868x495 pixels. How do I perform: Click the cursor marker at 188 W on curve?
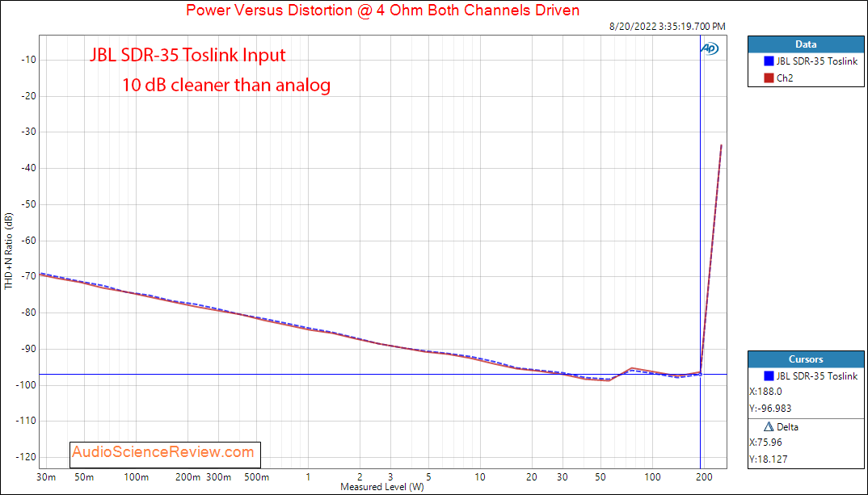(x=700, y=375)
